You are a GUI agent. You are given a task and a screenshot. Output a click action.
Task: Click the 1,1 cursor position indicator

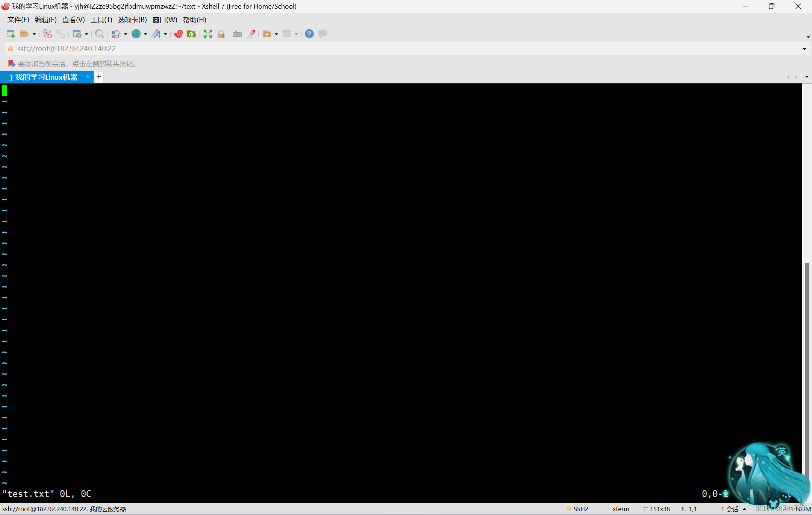click(689, 509)
